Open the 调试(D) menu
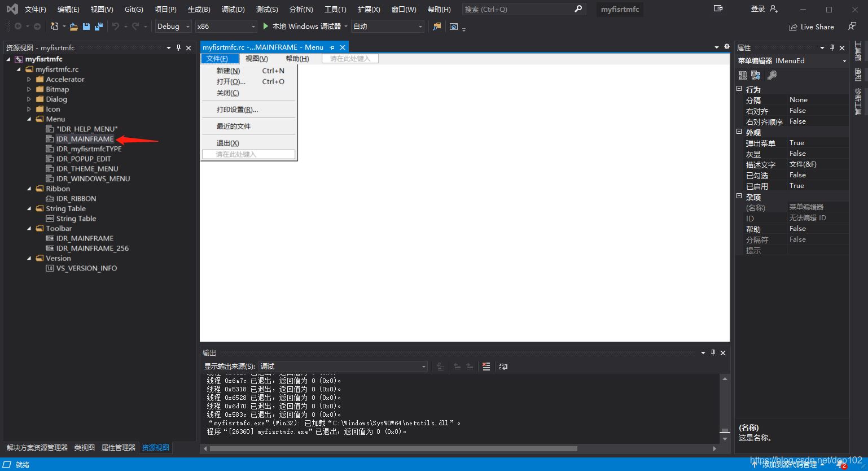The height and width of the screenshot is (471, 868). coord(233,10)
